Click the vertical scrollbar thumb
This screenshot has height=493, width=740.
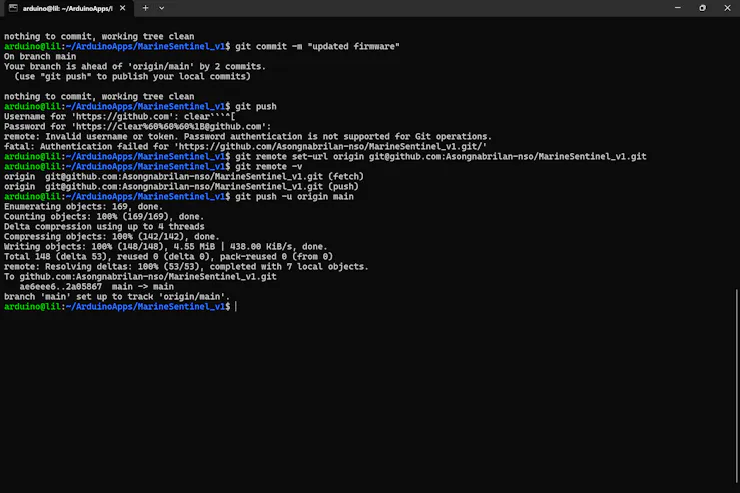(x=737, y=385)
